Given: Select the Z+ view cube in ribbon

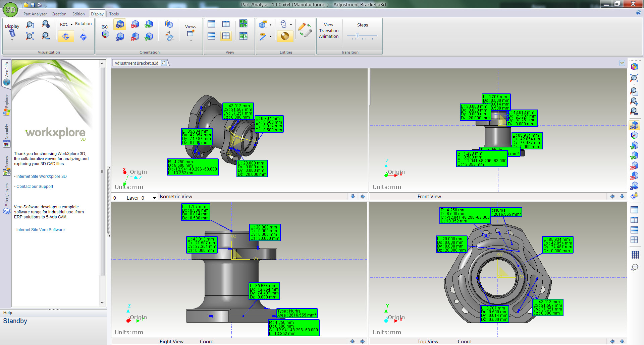Looking at the screenshot, I should (x=120, y=24).
